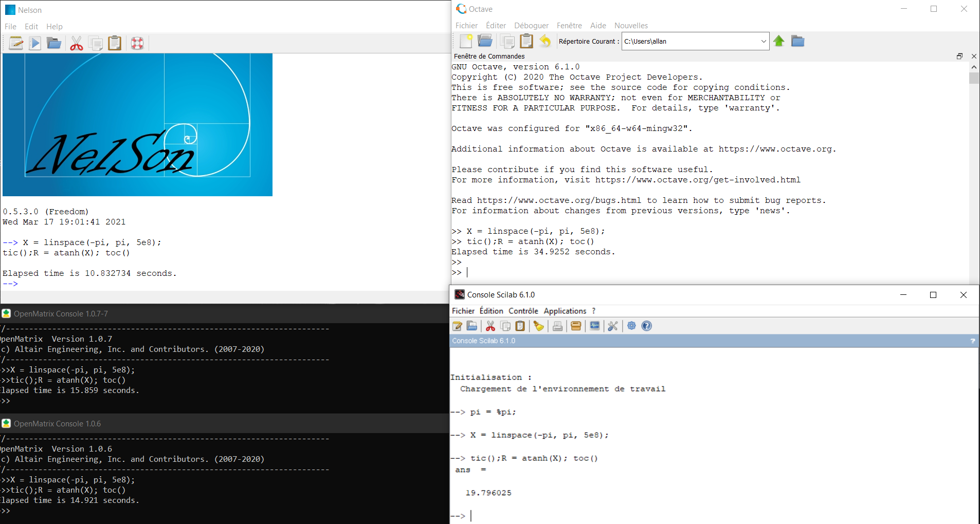Minimize the Octave window
Screen dimensions: 980x524
tap(904, 9)
